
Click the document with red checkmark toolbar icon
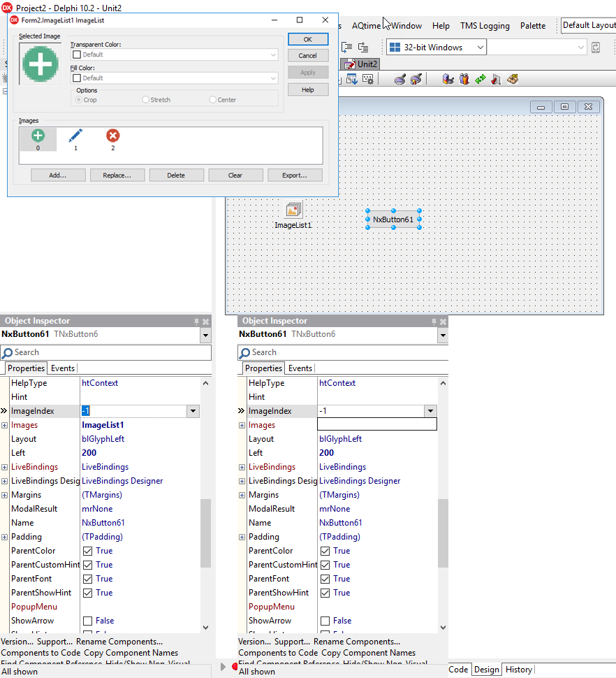[497, 79]
